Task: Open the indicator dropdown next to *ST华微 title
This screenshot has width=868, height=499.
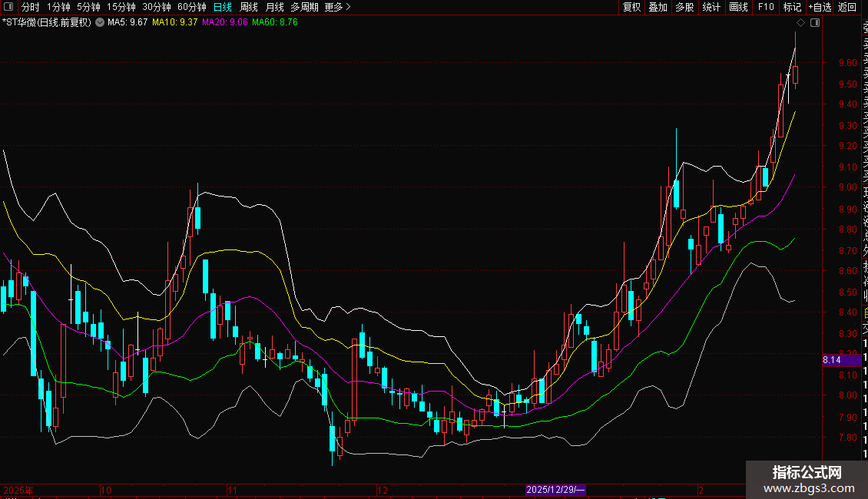Action: coord(100,23)
